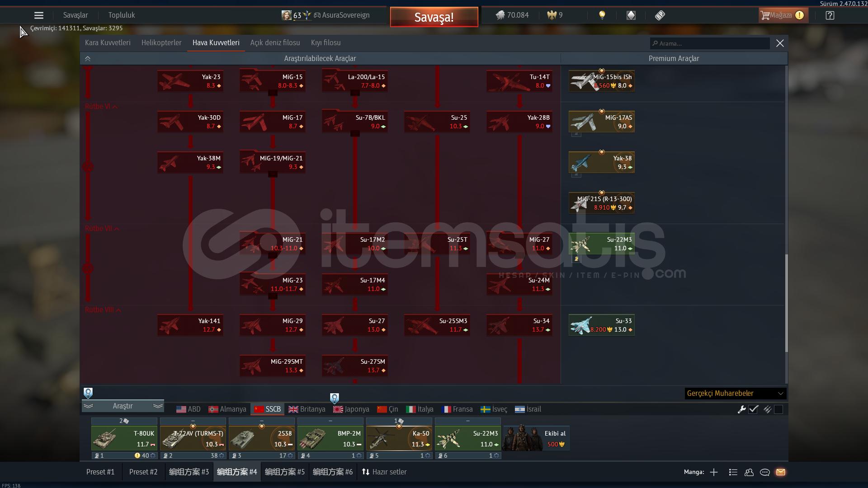Open the Savaşlar menu
The height and width of the screenshot is (488, 868).
pos(75,15)
